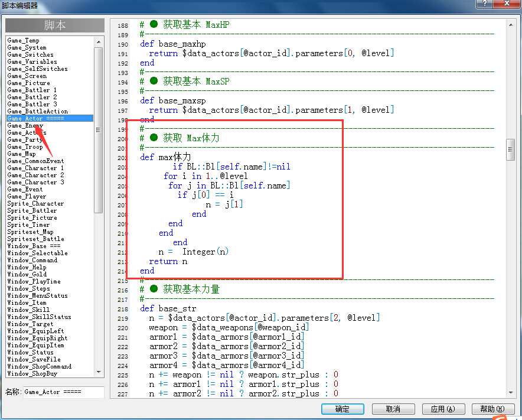
Task: Open the Game_Map script
Action: pos(22,154)
